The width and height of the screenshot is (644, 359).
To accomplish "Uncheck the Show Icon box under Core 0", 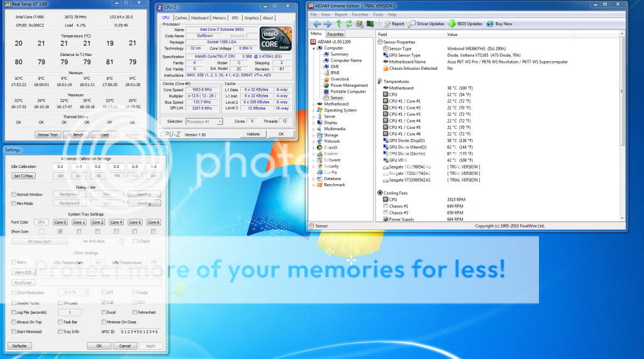I will point(60,231).
